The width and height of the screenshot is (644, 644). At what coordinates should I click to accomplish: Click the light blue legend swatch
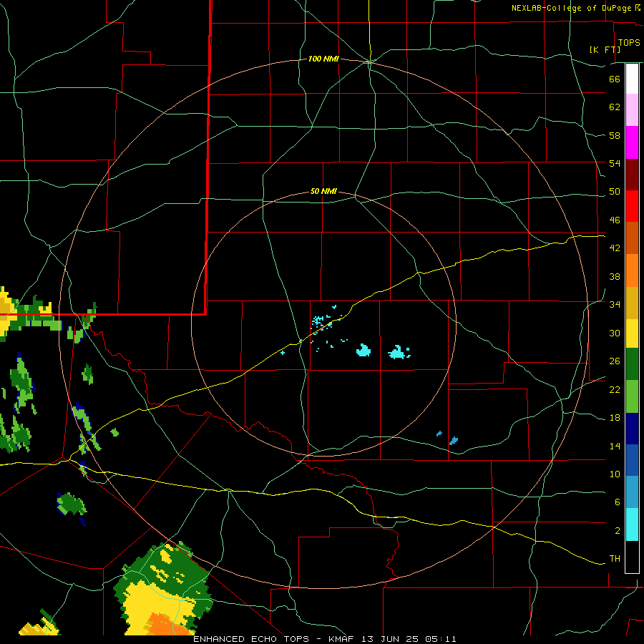(632, 492)
